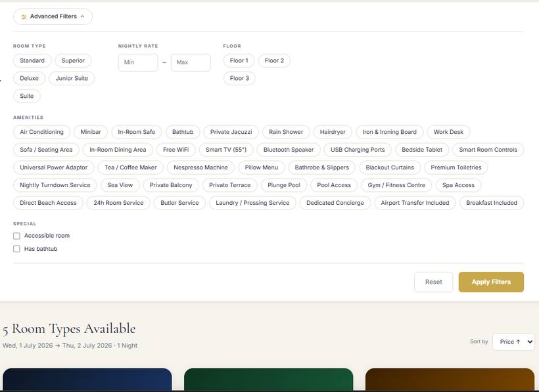Select 24h Room Service amenity
539x392 pixels.
tap(118, 203)
